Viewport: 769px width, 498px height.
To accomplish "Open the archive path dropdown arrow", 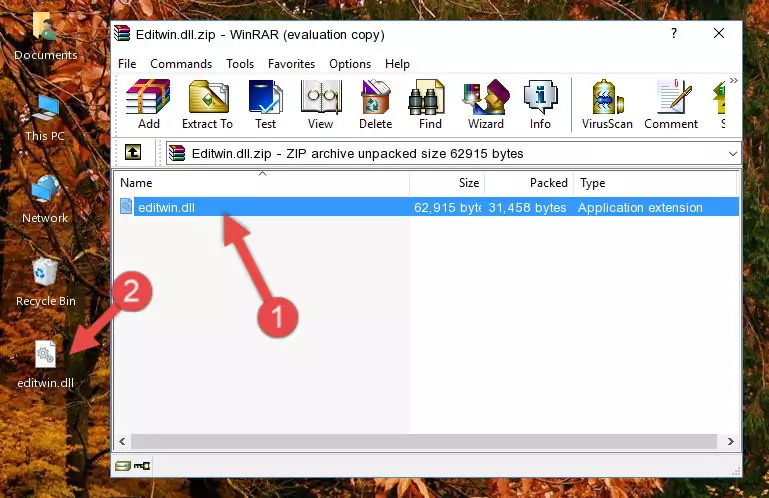I will click(x=733, y=154).
